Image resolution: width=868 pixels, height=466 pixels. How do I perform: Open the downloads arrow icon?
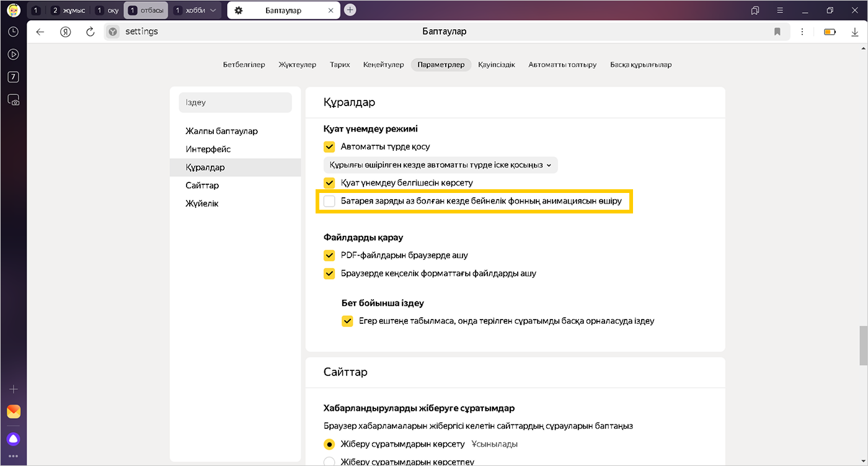coord(855,32)
